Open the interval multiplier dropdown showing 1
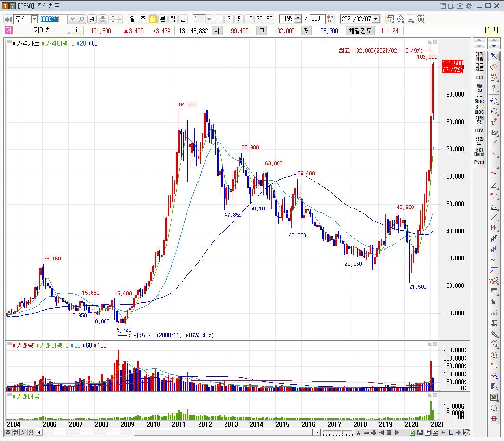504x441 pixels. [209, 19]
